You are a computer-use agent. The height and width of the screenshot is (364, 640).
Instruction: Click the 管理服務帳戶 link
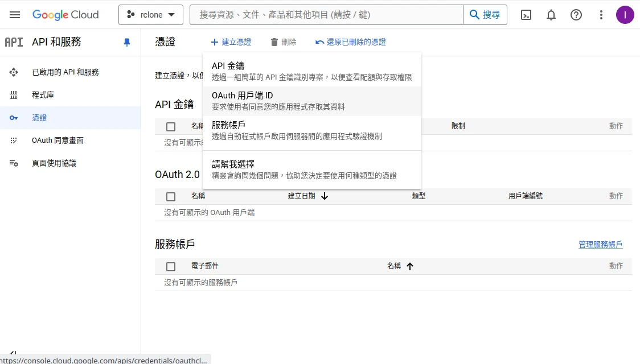tap(600, 245)
